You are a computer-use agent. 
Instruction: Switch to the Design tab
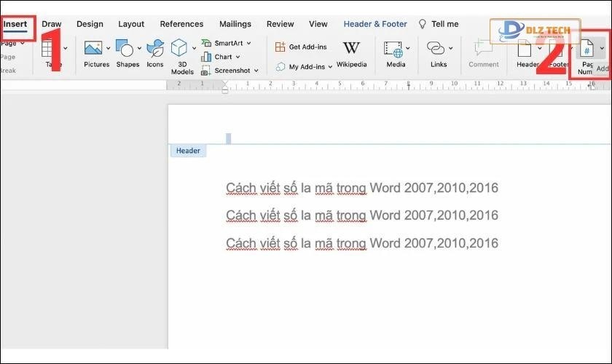pos(90,24)
